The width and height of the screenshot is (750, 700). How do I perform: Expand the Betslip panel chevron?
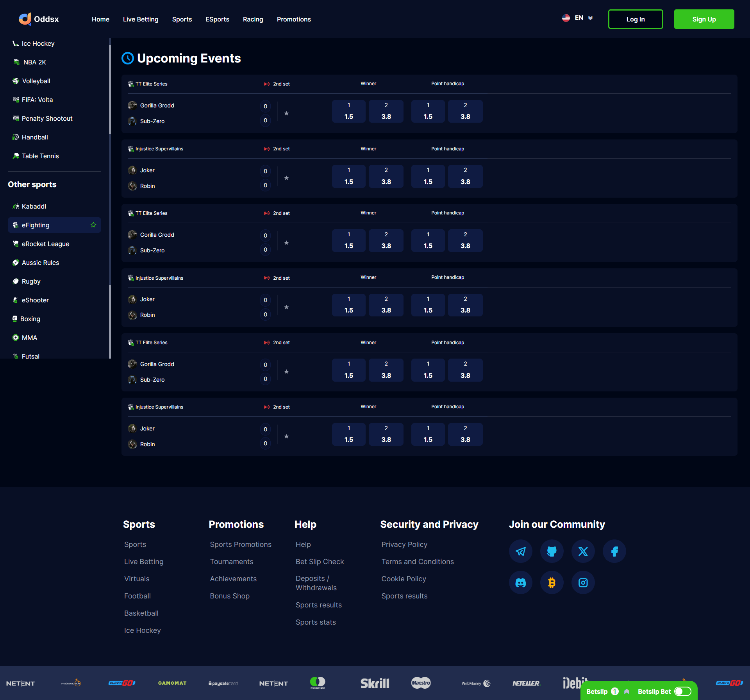[627, 691]
